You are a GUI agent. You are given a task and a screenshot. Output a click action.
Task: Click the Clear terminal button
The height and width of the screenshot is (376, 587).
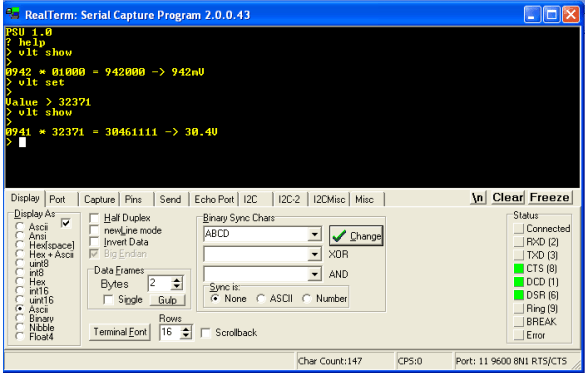tap(508, 197)
